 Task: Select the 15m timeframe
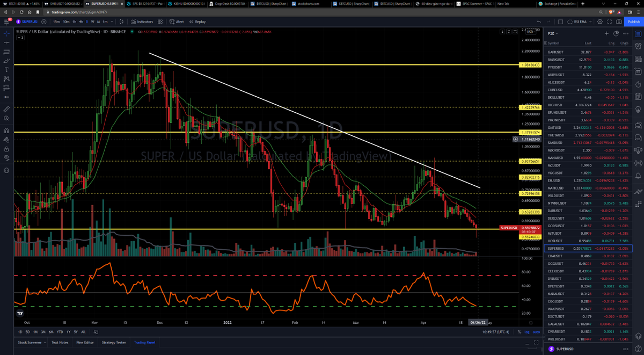click(x=56, y=22)
